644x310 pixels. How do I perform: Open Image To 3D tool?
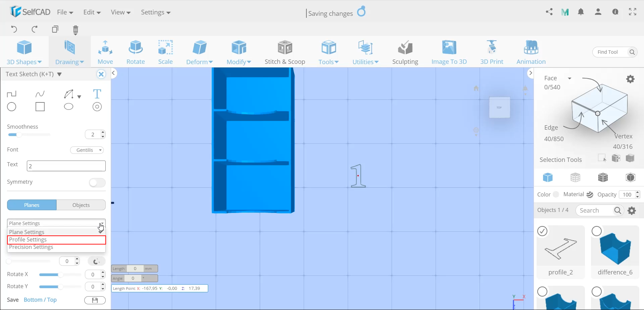pos(449,52)
